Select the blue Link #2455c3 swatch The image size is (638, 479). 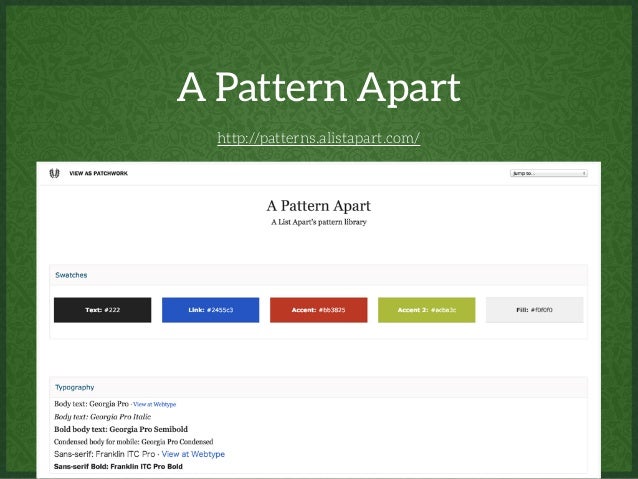[x=210, y=310]
